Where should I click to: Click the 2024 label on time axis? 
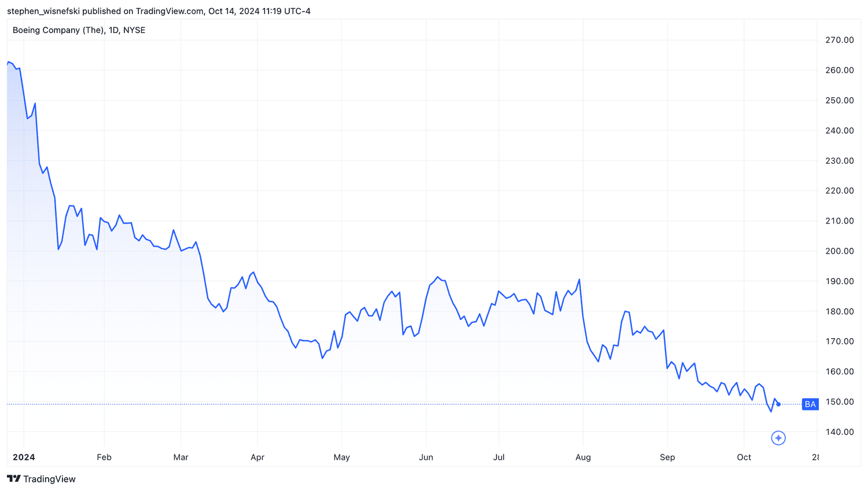point(24,457)
